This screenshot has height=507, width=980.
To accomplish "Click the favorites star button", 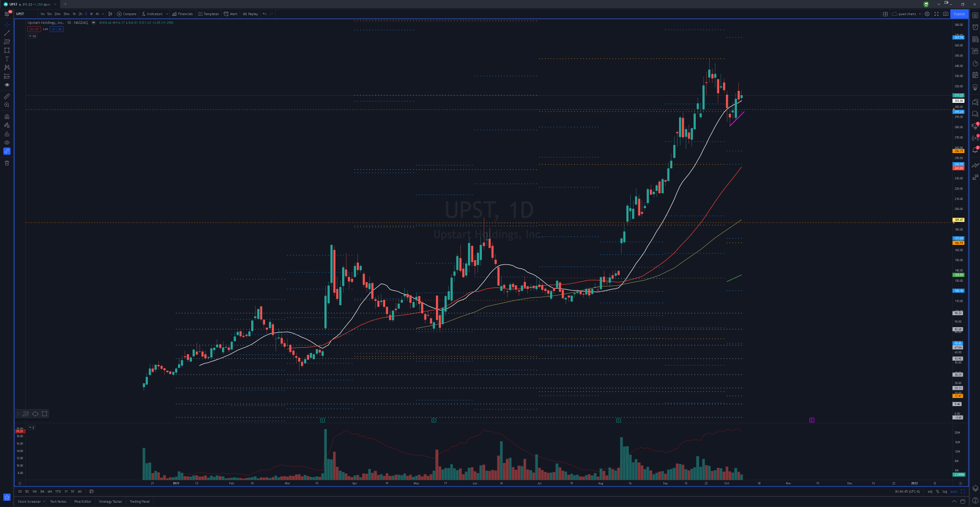I will coord(7,497).
